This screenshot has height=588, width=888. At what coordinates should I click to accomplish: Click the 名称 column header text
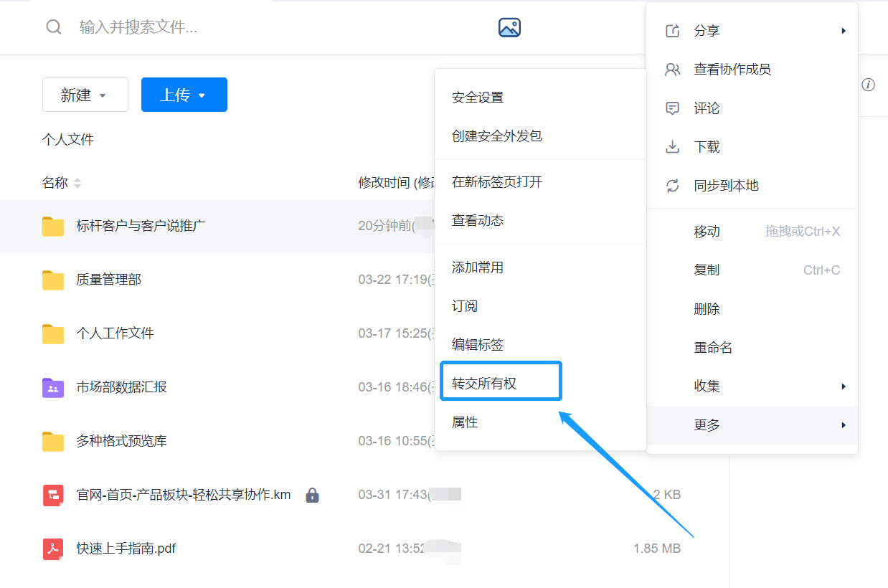[55, 183]
